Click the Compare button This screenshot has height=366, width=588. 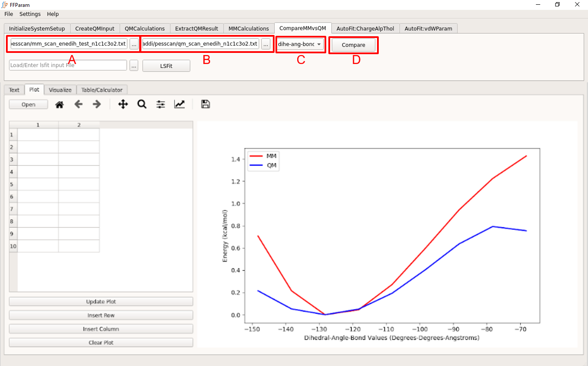click(x=354, y=45)
